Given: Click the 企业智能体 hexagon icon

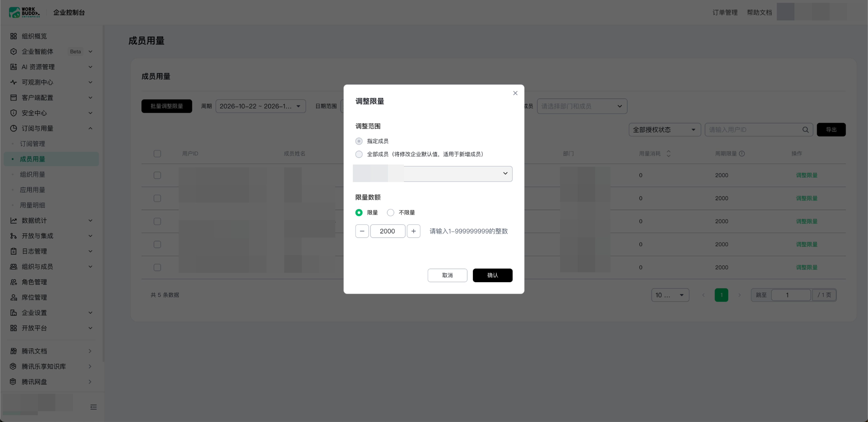Looking at the screenshot, I should (14, 52).
